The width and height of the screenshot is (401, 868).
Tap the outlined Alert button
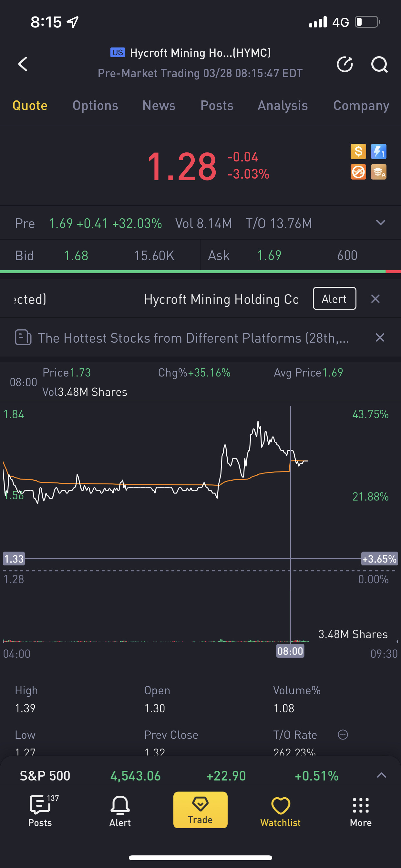tap(334, 299)
